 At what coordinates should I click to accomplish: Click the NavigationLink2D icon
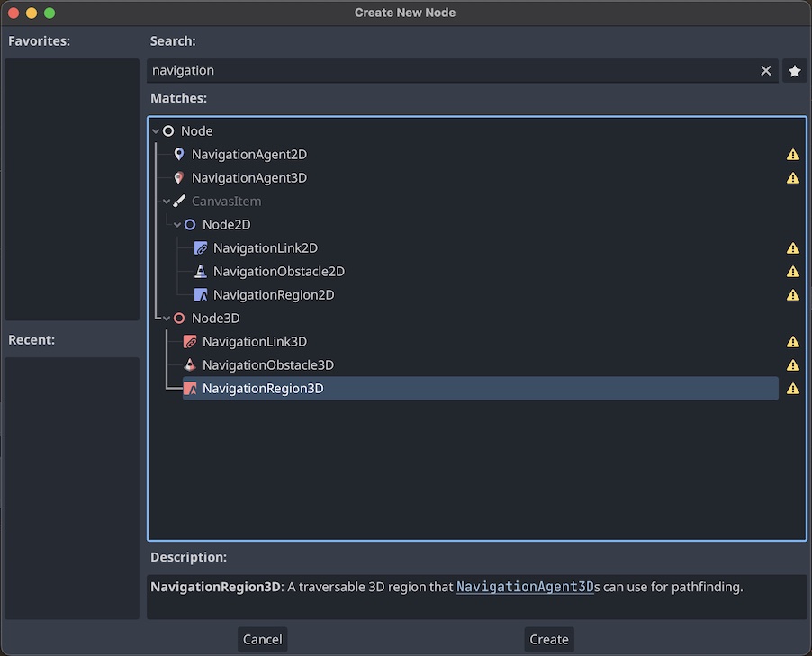[x=200, y=247]
